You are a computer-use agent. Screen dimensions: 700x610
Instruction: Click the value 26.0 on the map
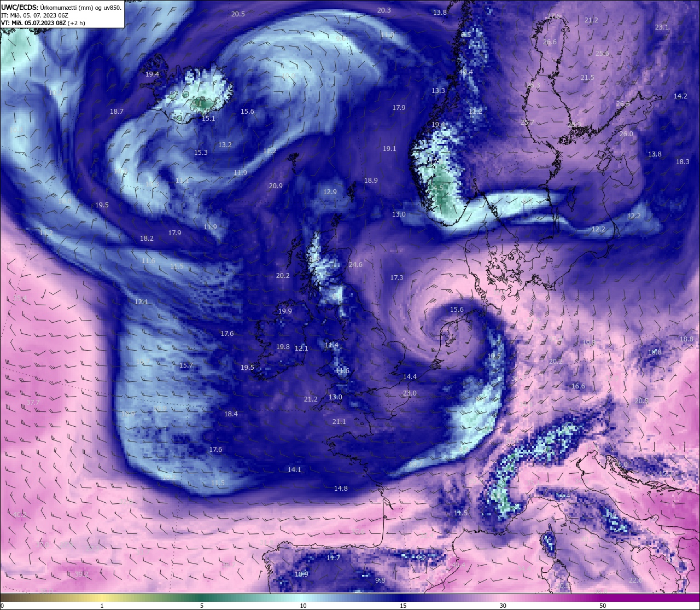coord(626,134)
